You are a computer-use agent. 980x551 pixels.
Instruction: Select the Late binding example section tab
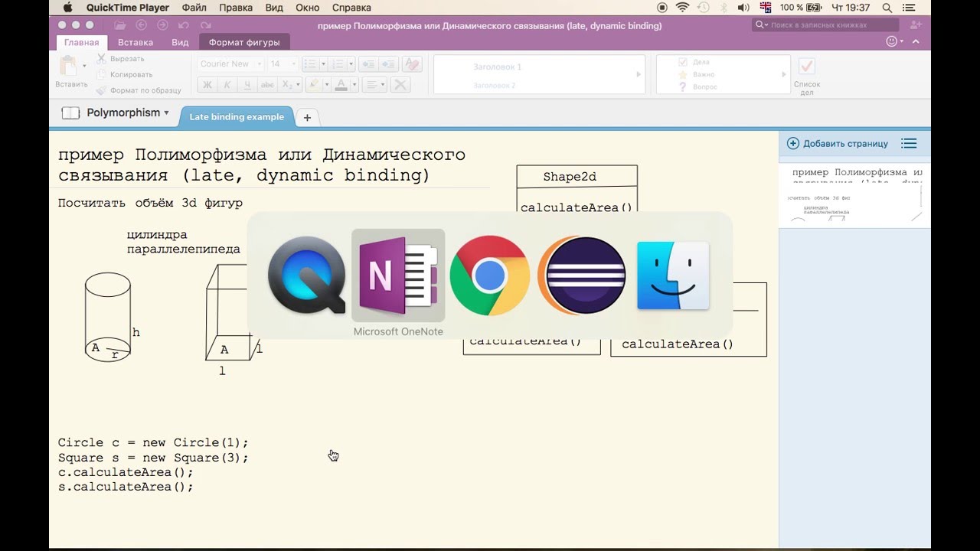(x=237, y=117)
